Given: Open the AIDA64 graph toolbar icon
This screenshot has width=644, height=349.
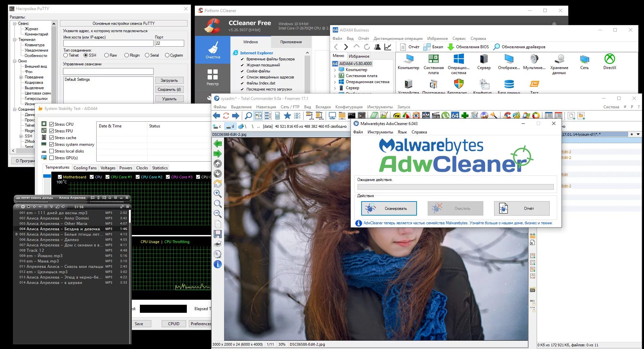Looking at the screenshot, I should pos(388,47).
